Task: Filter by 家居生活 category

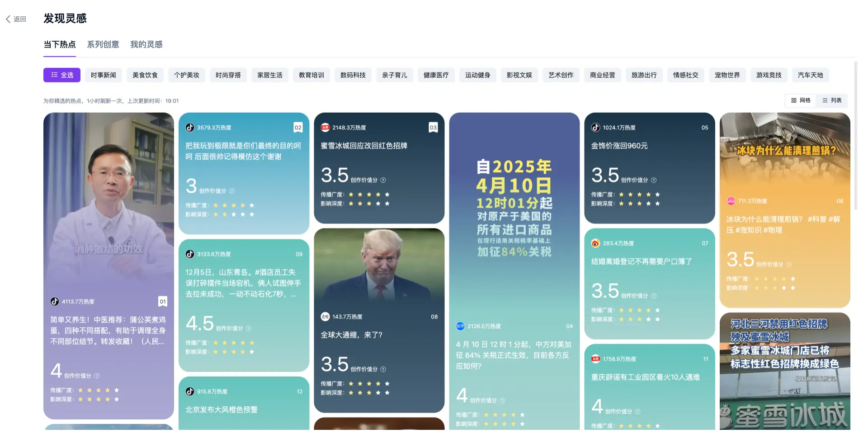Action: coord(270,75)
